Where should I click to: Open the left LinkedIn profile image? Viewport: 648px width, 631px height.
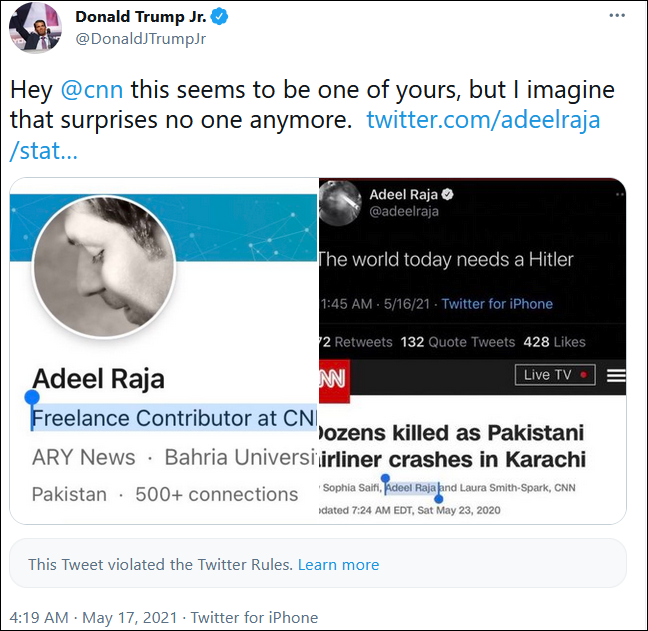coord(163,350)
